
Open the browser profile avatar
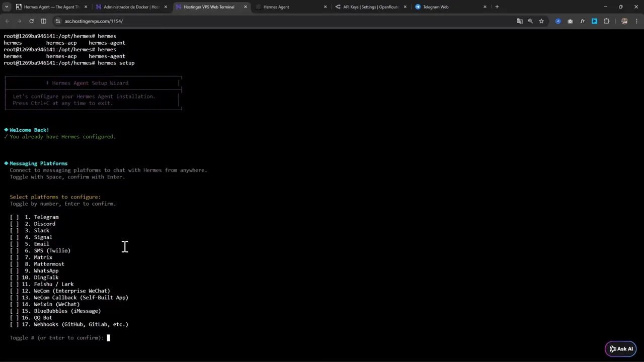point(624,21)
